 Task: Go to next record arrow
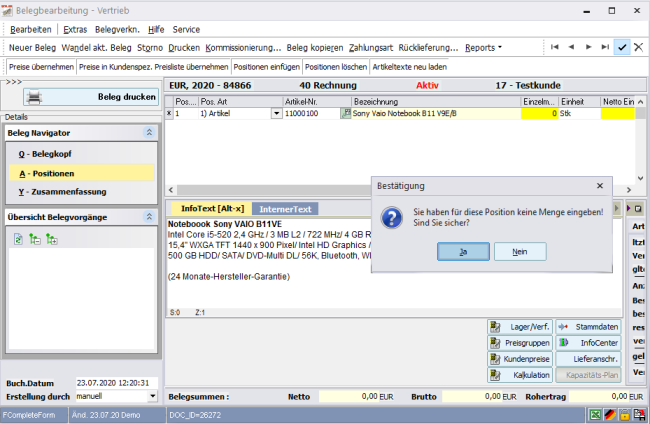pyautogui.click(x=588, y=47)
